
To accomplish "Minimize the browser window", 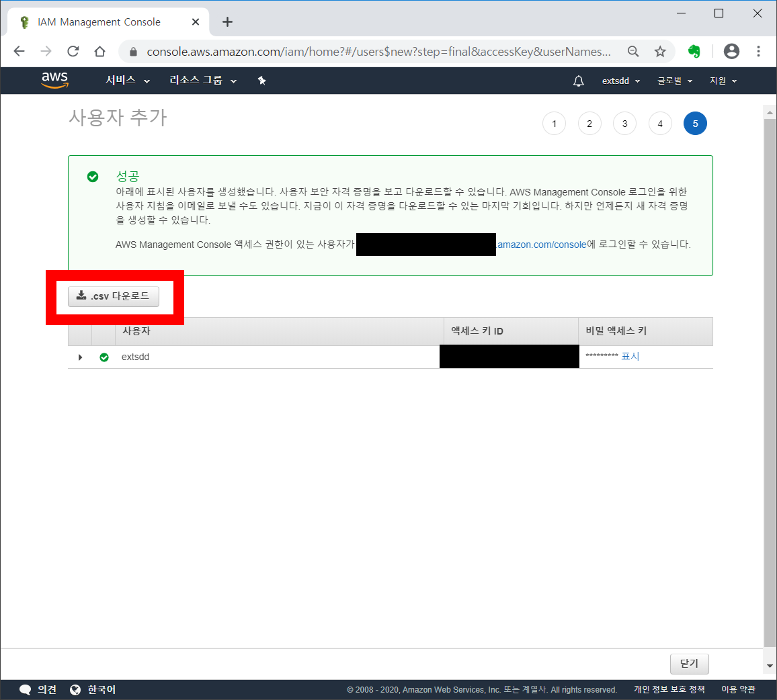I will tap(682, 13).
